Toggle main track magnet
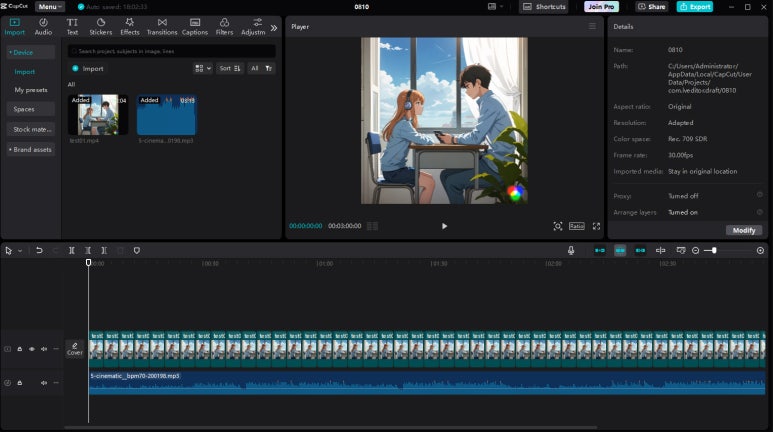The height and width of the screenshot is (432, 773). 599,251
